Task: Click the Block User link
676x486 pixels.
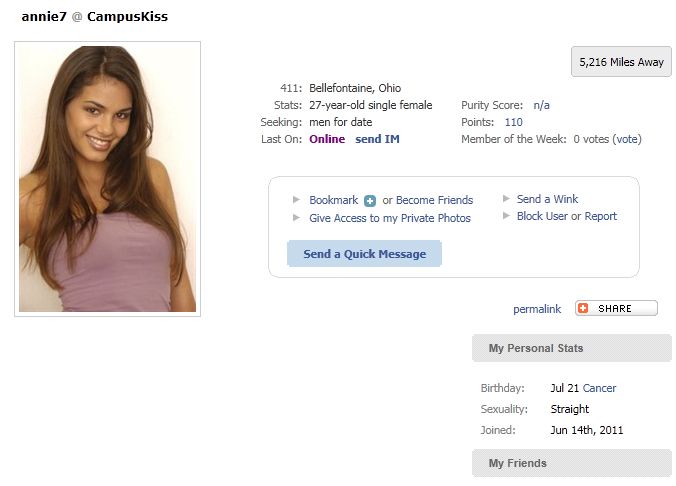Action: (542, 216)
